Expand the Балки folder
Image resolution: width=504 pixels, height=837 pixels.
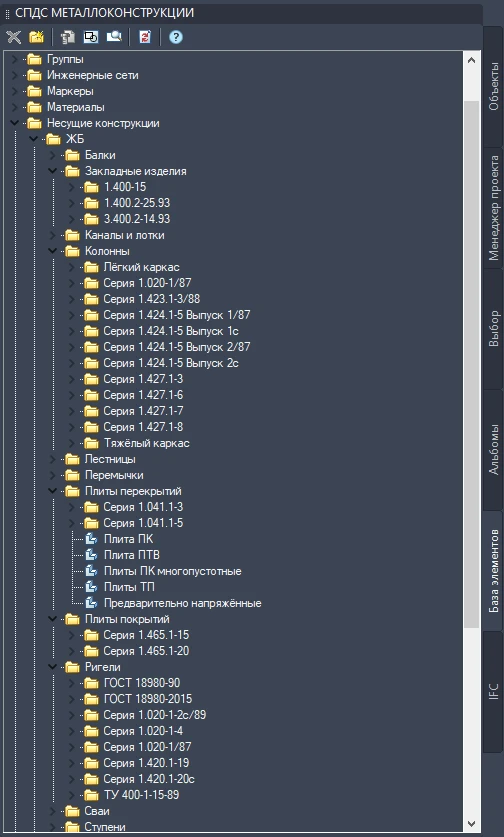click(x=53, y=155)
